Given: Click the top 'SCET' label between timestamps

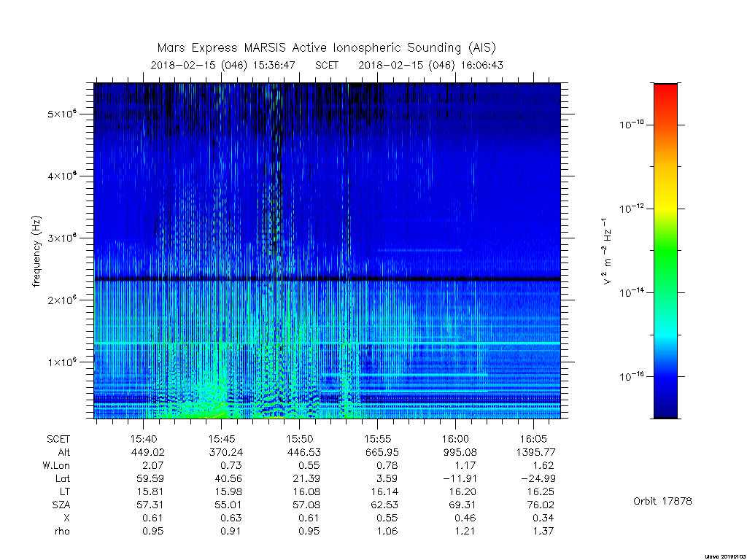Looking at the screenshot, I should (x=327, y=65).
